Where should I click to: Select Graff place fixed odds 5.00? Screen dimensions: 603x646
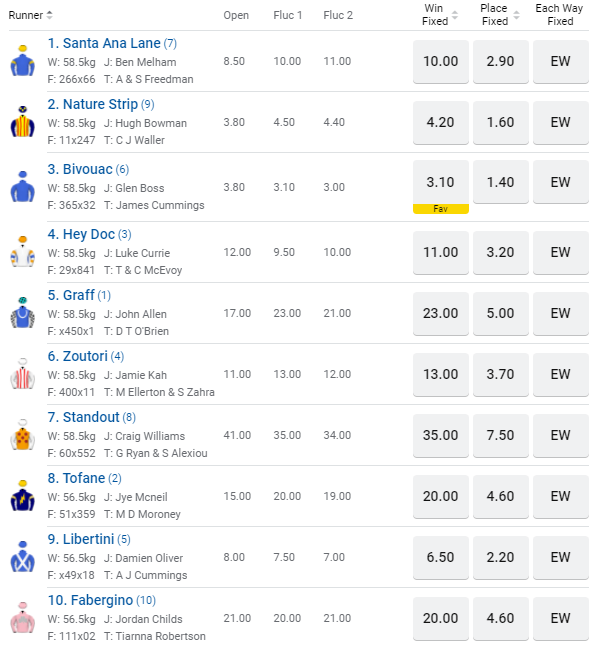[x=500, y=313]
